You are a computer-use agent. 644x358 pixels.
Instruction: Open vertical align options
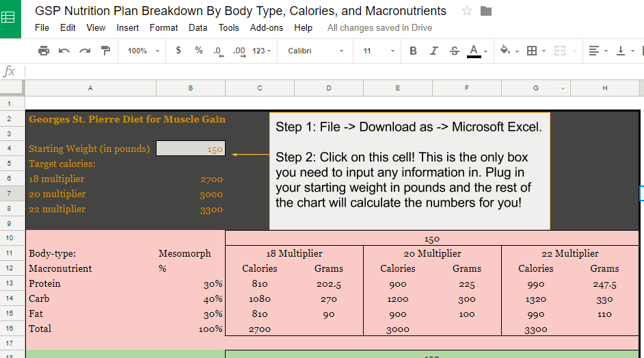coord(621,51)
